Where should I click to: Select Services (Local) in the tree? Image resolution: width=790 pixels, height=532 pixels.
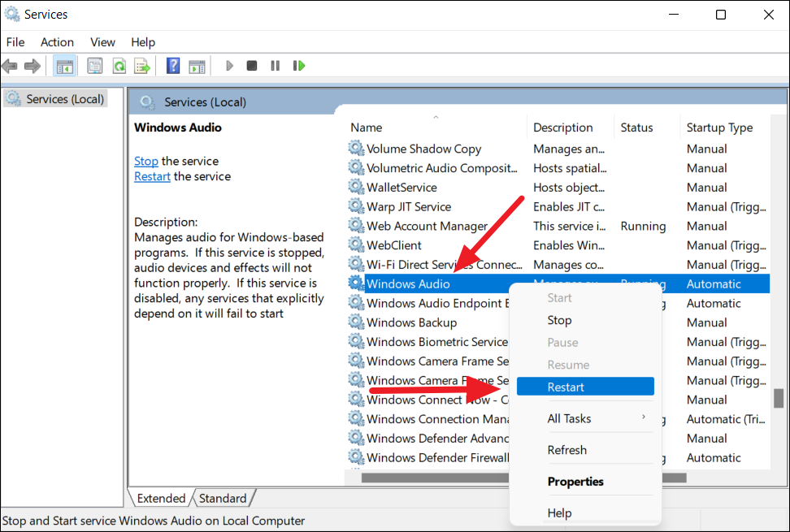click(55, 98)
